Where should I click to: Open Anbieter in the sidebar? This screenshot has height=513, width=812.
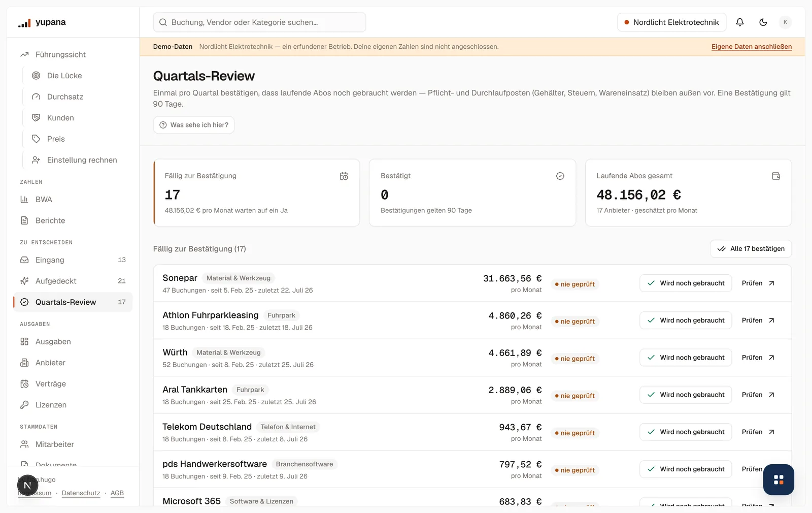click(73, 363)
